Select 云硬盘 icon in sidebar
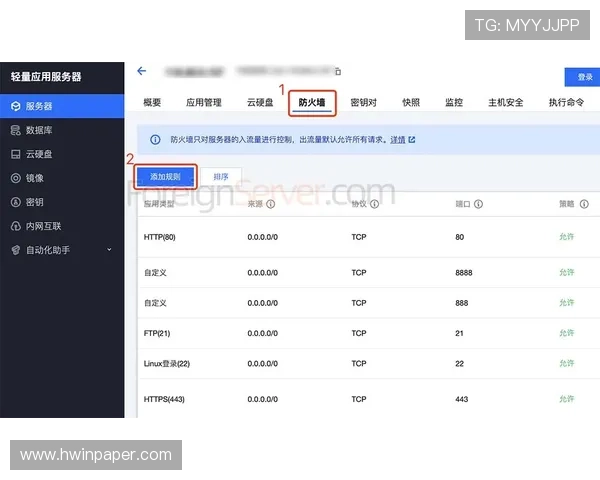Viewport: 600px width, 480px height. 15,154
